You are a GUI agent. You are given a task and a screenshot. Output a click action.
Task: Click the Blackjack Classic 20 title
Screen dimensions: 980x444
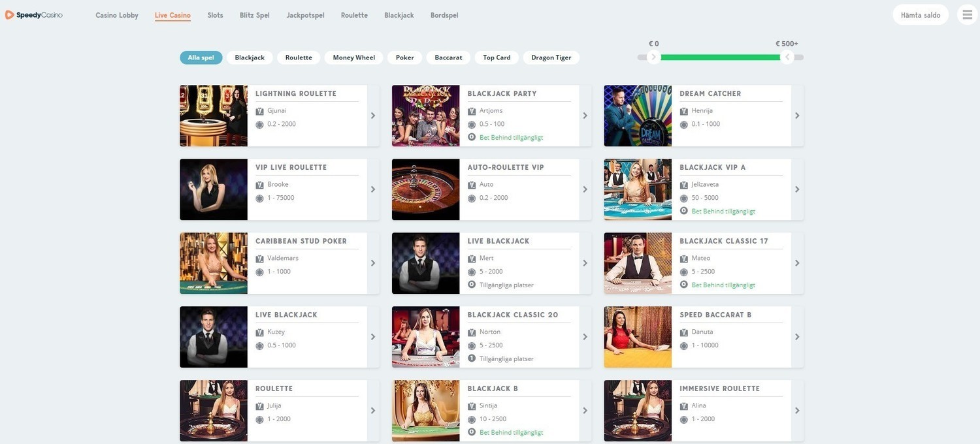[513, 315]
